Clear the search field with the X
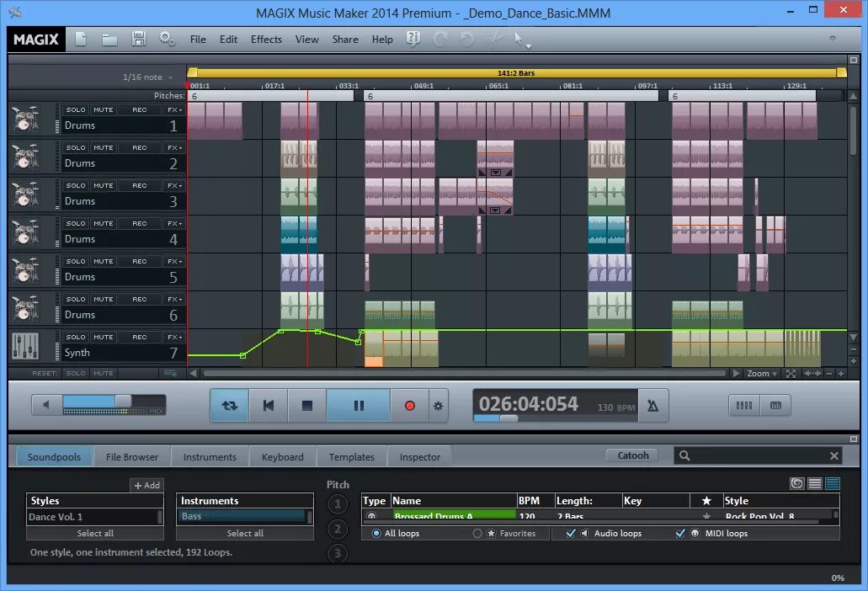This screenshot has width=868, height=591. pos(834,456)
